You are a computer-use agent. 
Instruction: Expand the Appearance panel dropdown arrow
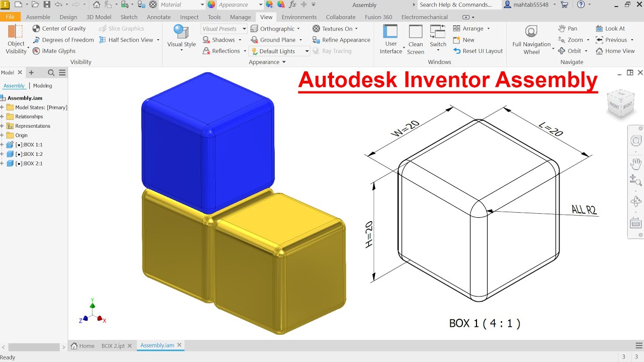point(284,62)
